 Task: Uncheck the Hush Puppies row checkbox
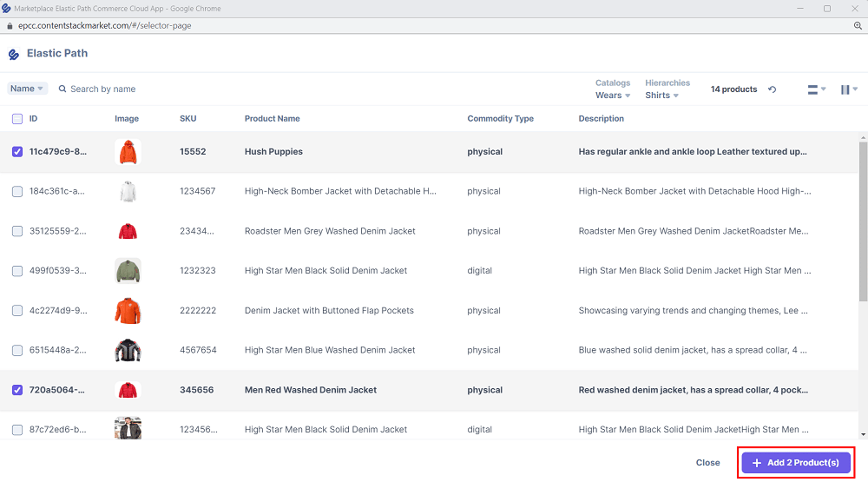click(x=17, y=152)
